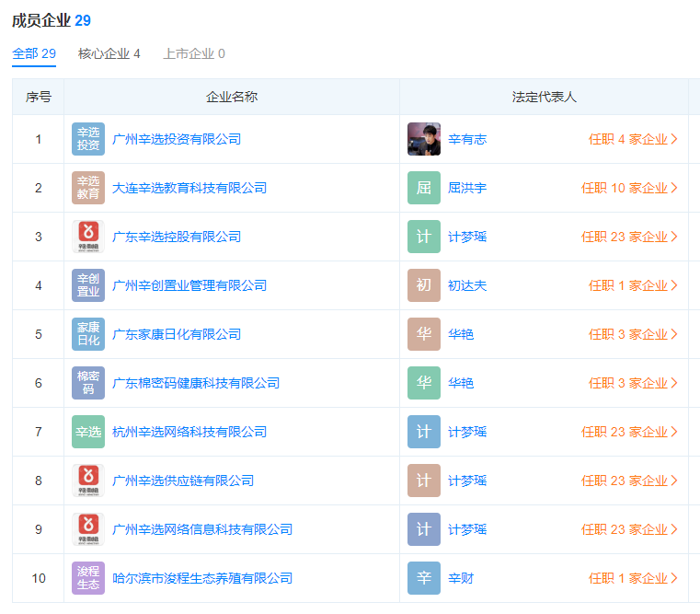Viewport: 700px width, 614px height.
Task: Open 哈尔滨市浚程生态养殖有限公司 link
Action: tap(202, 578)
